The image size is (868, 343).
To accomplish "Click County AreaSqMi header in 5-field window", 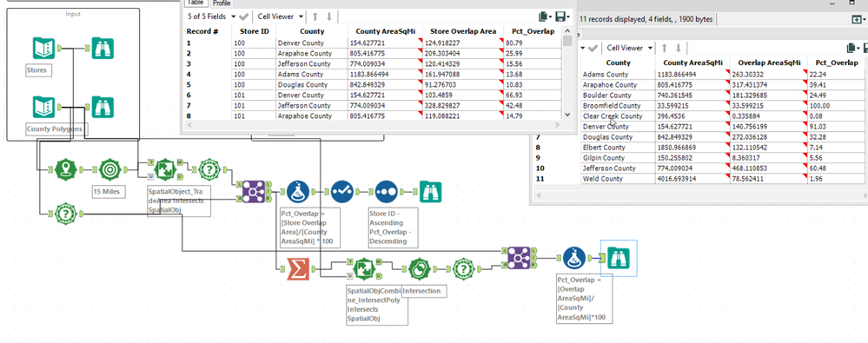I will coord(385,31).
